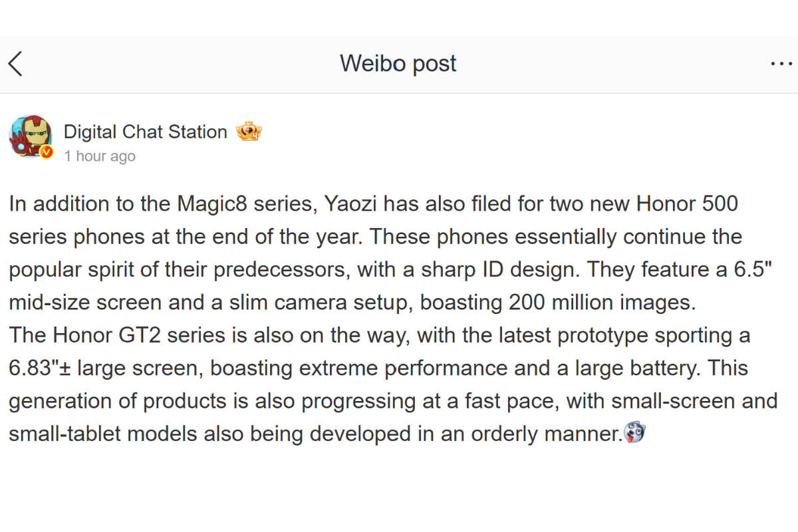Click the orange verified V badge

click(x=46, y=153)
